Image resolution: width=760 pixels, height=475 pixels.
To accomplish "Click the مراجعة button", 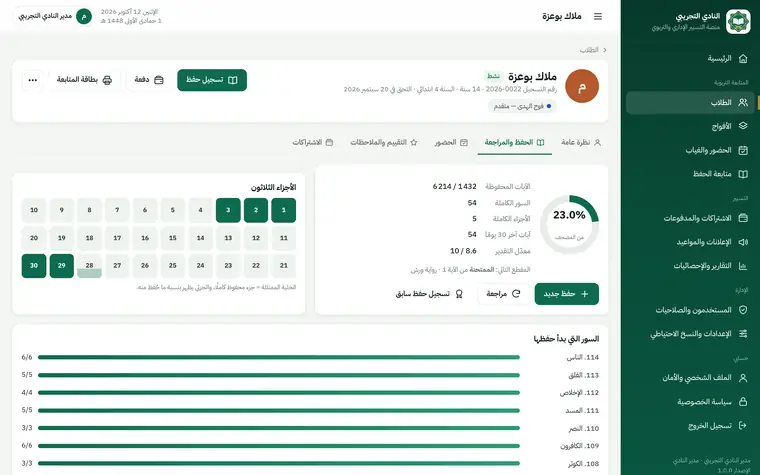I will [x=503, y=294].
